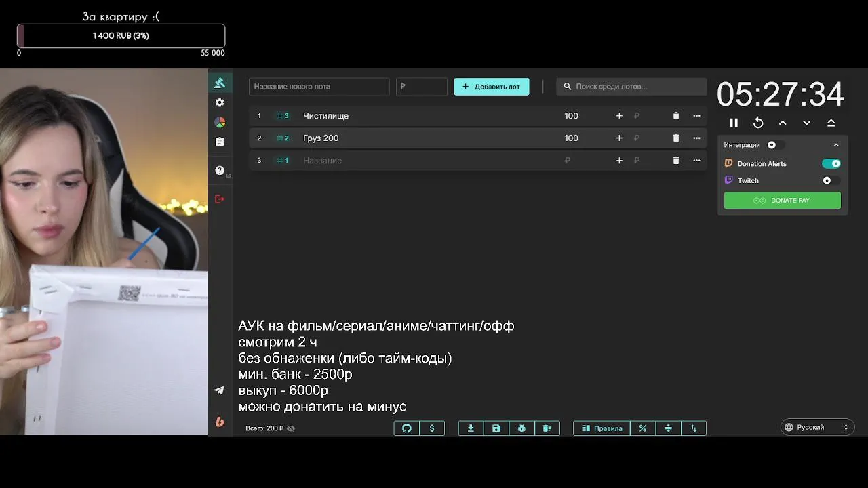Open the settings gear in sidebar
Screen dimensions: 868x488
(x=219, y=102)
